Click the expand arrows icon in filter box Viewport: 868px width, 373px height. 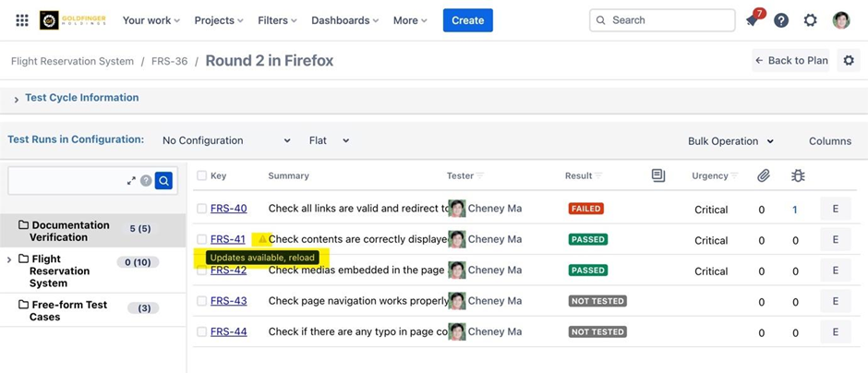(x=131, y=181)
